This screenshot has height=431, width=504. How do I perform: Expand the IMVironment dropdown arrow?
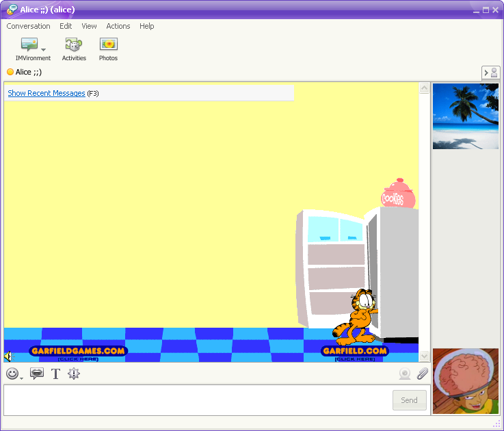44,50
